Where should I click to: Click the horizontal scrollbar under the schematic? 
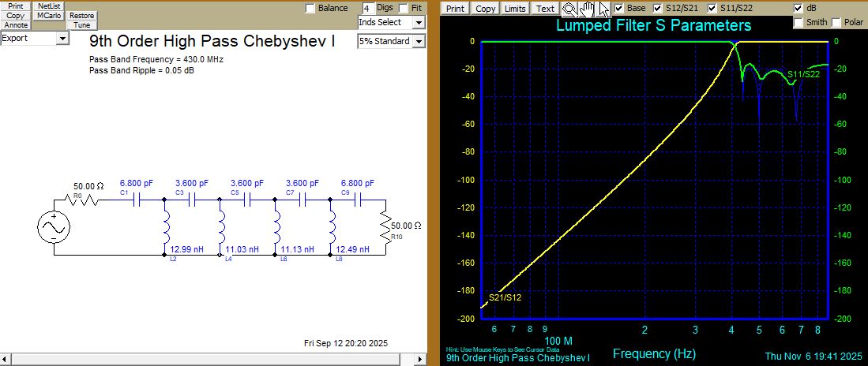tap(213, 360)
